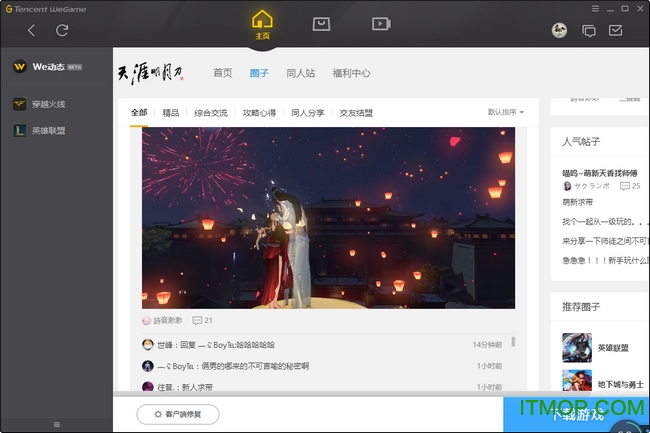Open post 喵呜~萌新天香找师傅
650x433 pixels.
599,173
